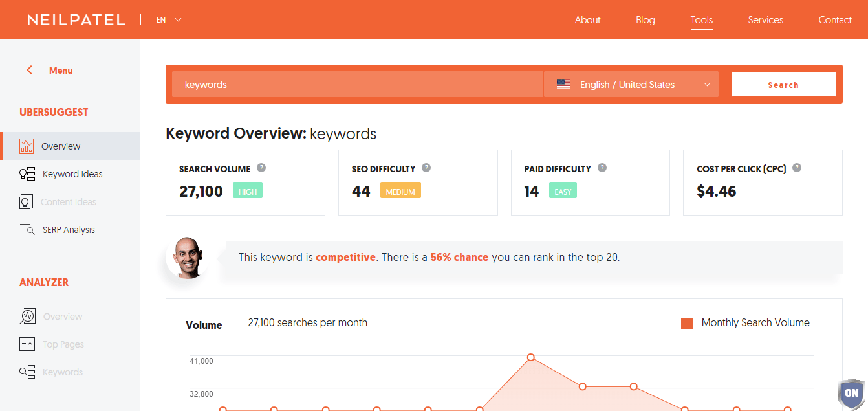
Task: Click the Search Volume help icon
Action: click(x=261, y=168)
